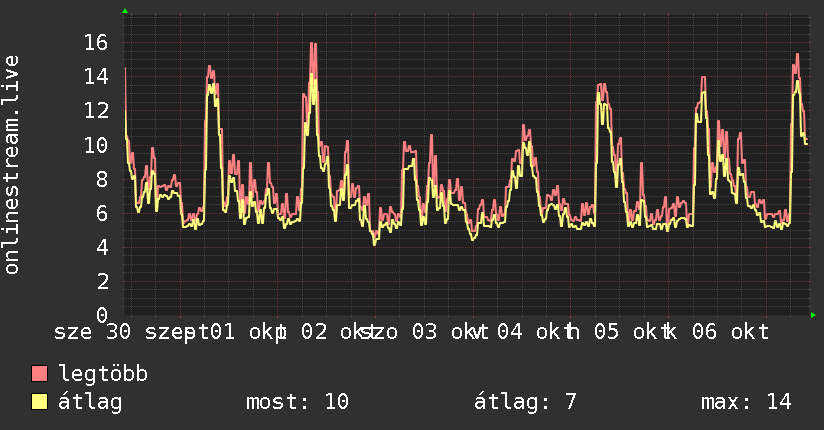
Task: Click the y-axis label 4
Action: pos(102,248)
